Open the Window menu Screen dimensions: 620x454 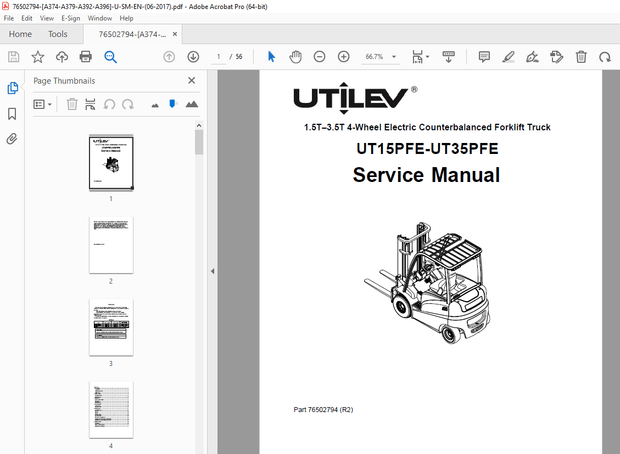click(100, 18)
